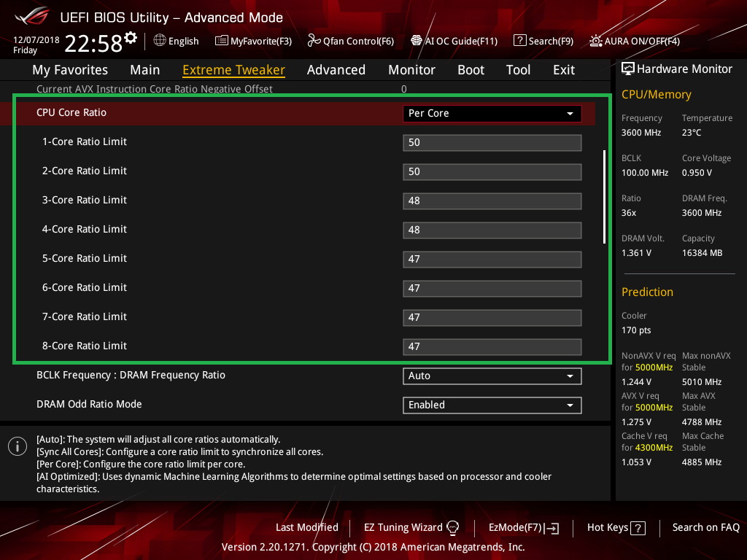Open the Boot tab
Viewport: 747px width, 560px height.
[x=471, y=70]
